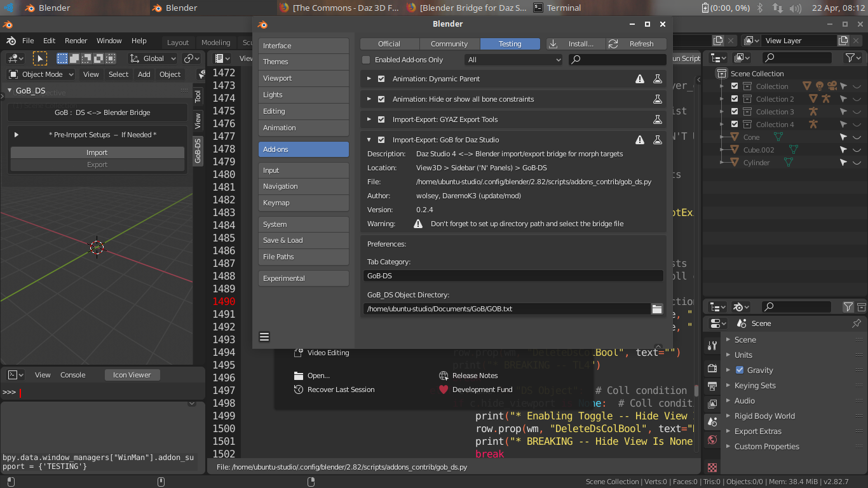Viewport: 868px width, 488px height.
Task: Disable Hide or show all bone constraints add-on
Action: 381,99
